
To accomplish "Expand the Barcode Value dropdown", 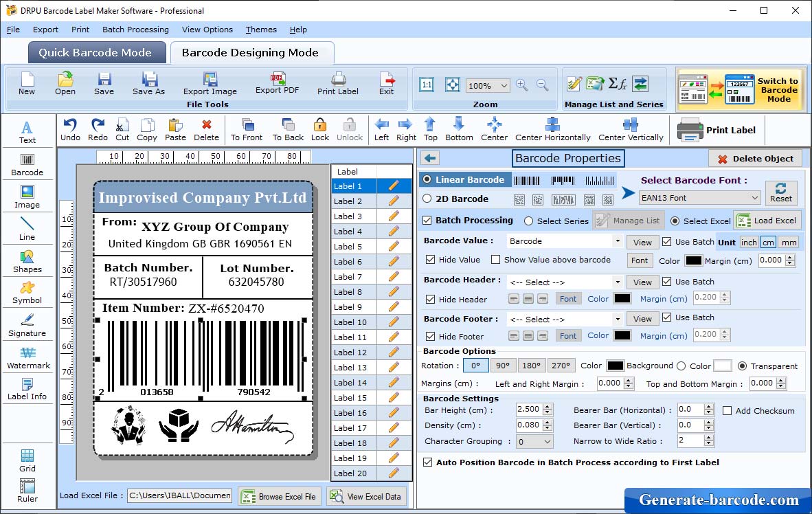I will point(618,241).
